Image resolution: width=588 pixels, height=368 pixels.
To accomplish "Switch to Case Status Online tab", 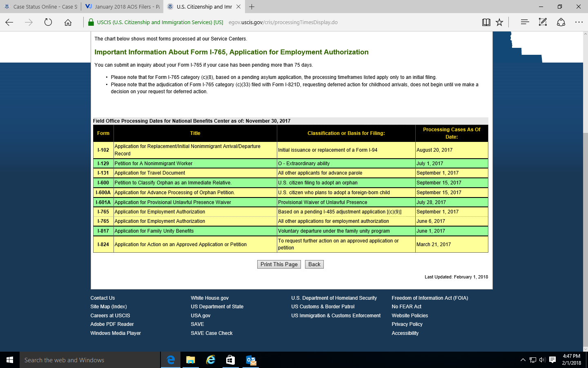I will pos(41,7).
